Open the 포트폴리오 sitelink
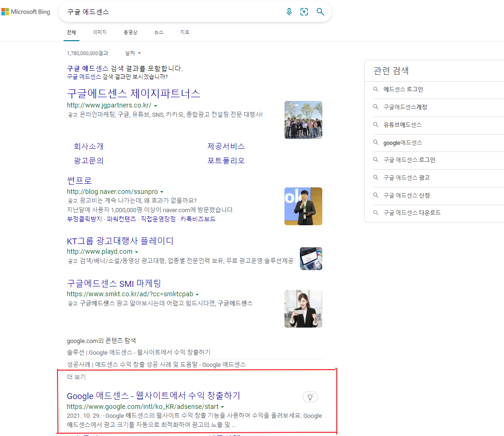This screenshot has height=436, width=504. pyautogui.click(x=226, y=160)
